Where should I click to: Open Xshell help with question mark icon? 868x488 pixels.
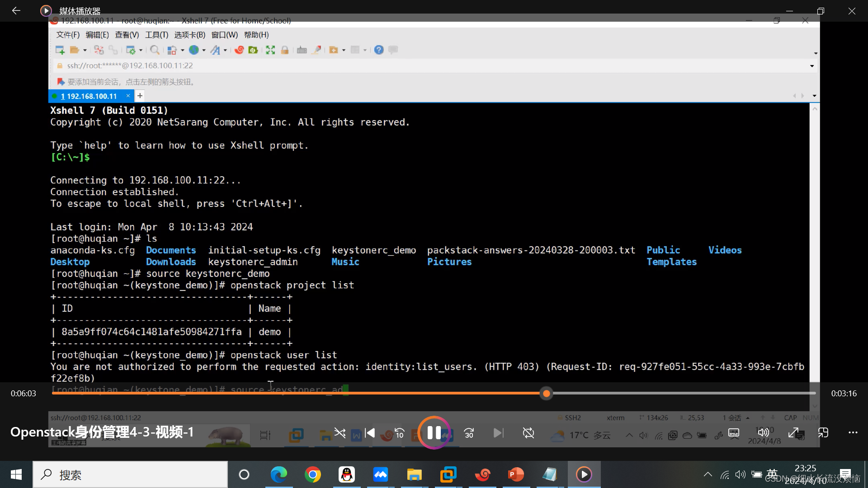click(379, 50)
